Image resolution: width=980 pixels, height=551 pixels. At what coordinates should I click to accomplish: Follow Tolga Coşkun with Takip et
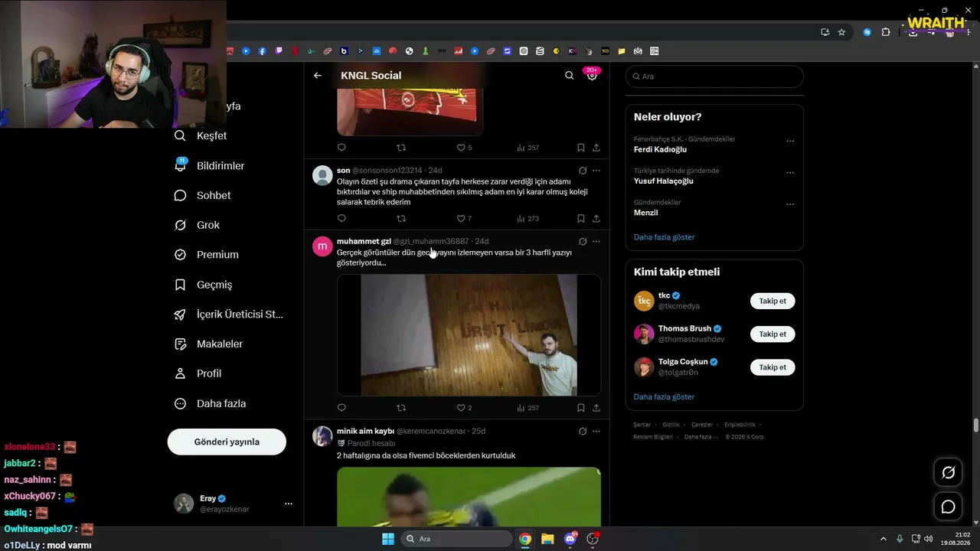point(773,367)
